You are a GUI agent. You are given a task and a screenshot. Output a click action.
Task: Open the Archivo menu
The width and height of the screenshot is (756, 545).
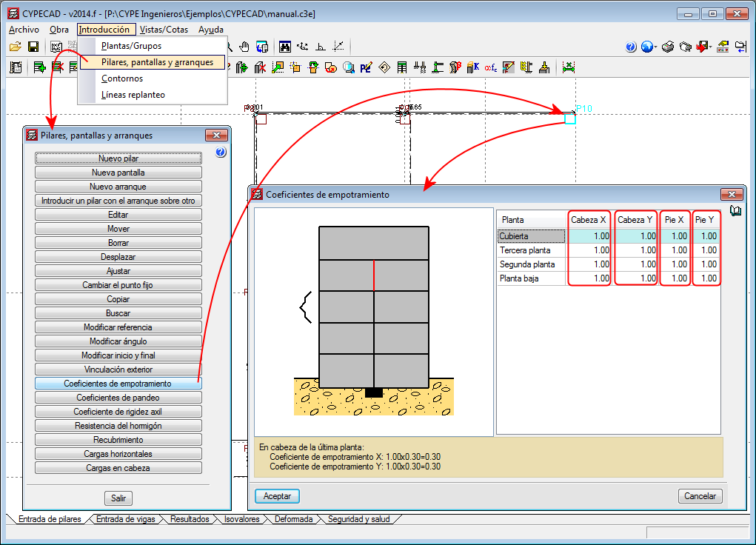tap(24, 30)
